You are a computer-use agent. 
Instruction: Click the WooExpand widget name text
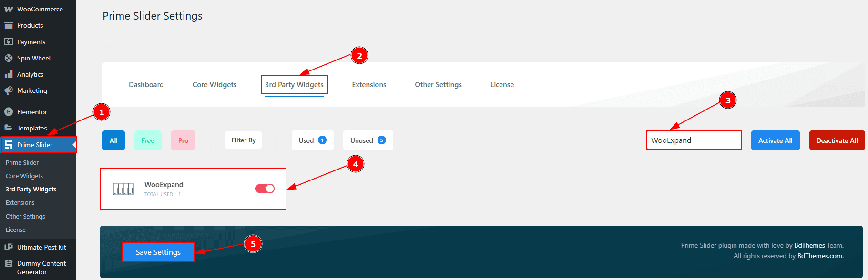tap(164, 185)
